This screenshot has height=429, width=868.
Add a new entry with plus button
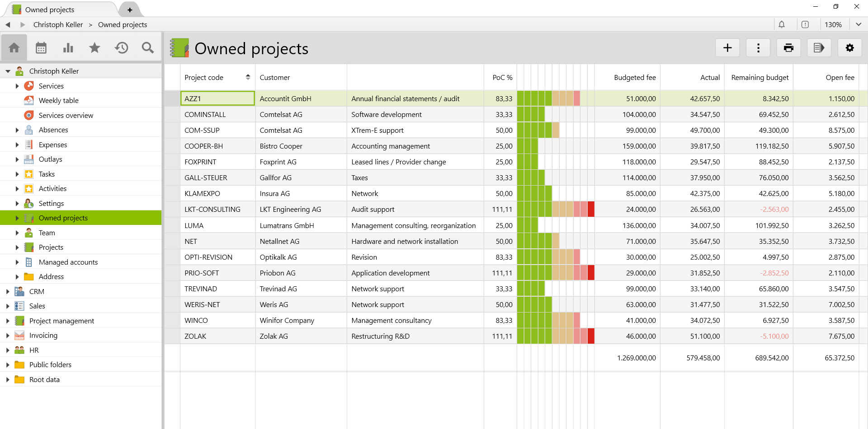[727, 47]
